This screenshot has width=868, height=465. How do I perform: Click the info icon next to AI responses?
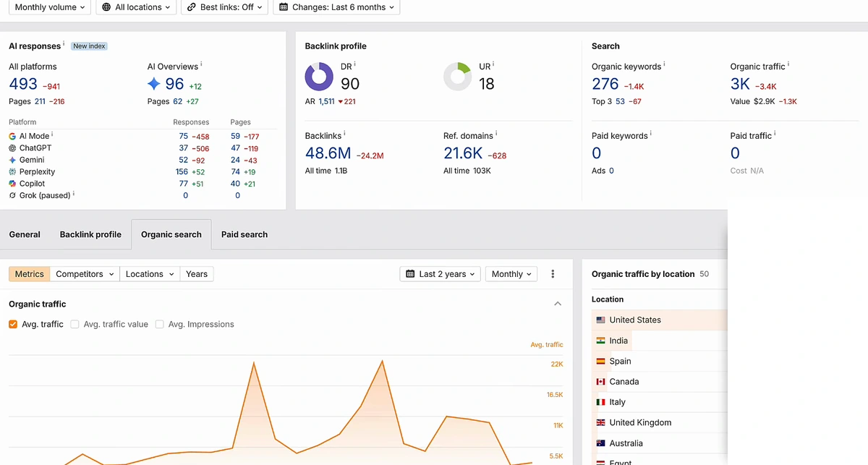(64, 43)
